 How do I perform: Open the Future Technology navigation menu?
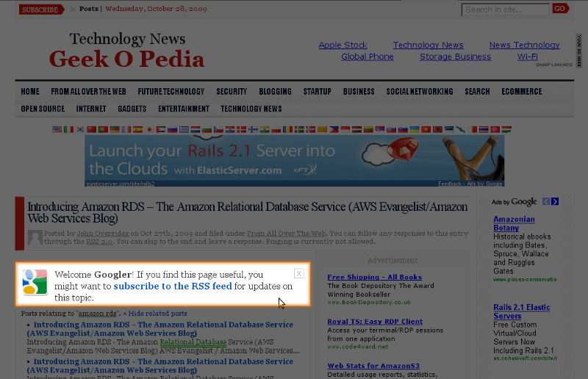pyautogui.click(x=171, y=92)
